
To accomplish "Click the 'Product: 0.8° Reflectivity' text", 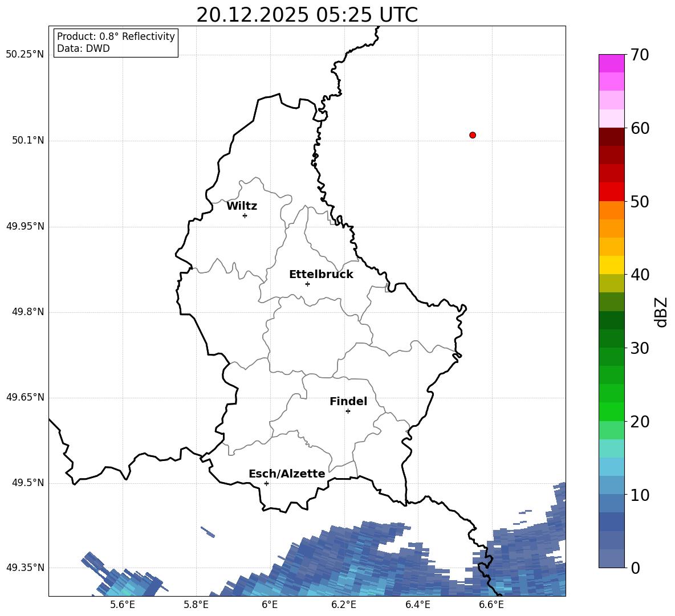I will pos(116,36).
